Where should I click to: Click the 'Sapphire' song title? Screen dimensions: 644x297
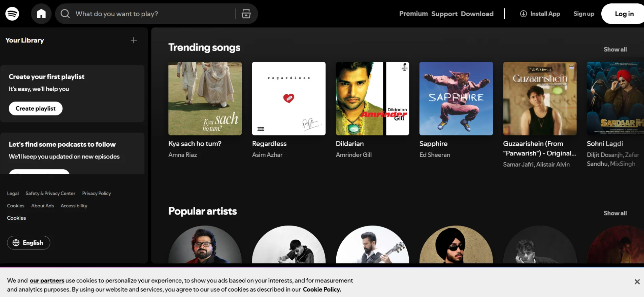point(434,144)
